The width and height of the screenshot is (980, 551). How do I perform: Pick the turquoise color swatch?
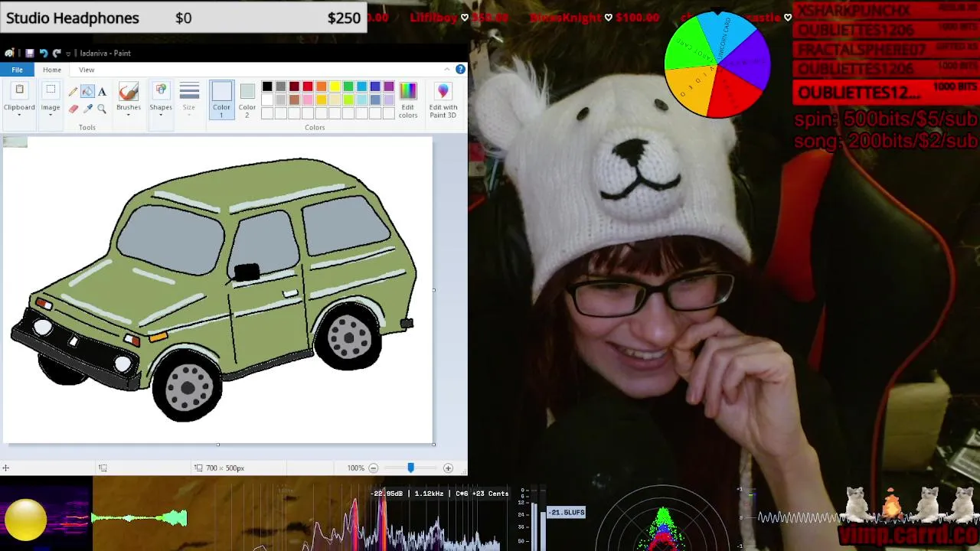coord(362,86)
